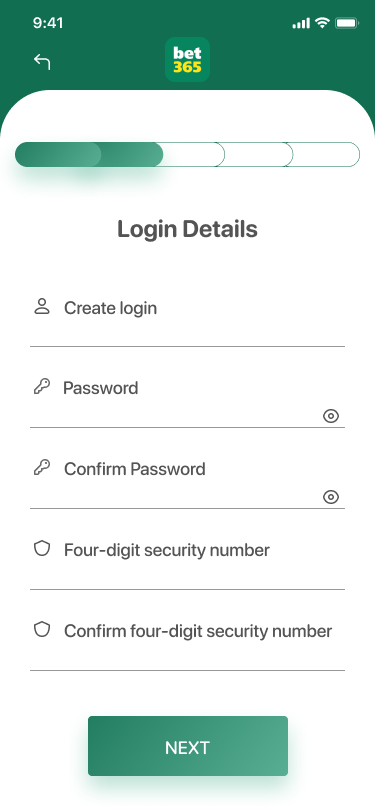Focus the Password input field

pyautogui.click(x=188, y=400)
